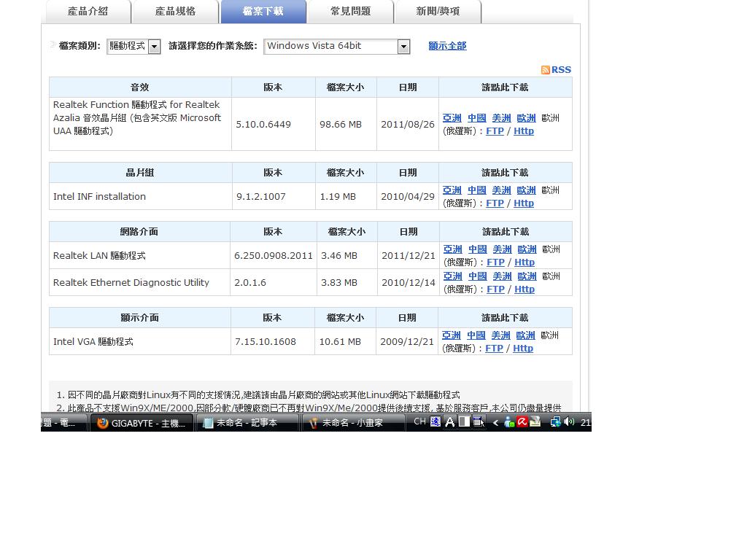Click FTP link for Realtek Ethernet Diagnostic Utility
The width and height of the screenshot is (747, 560).
pyautogui.click(x=496, y=289)
